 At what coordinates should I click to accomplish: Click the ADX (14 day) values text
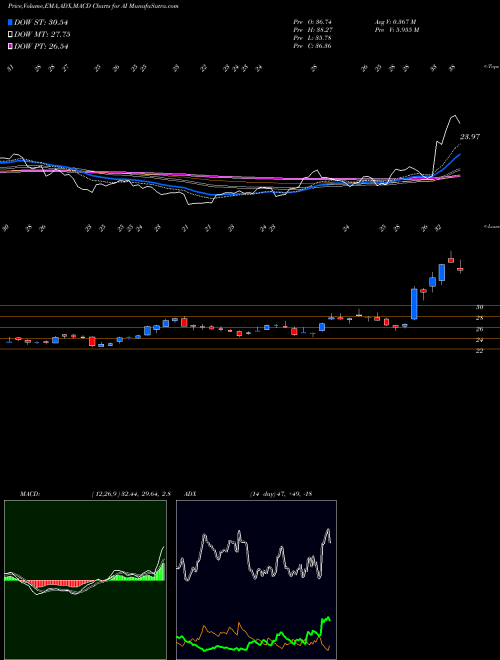click(281, 494)
